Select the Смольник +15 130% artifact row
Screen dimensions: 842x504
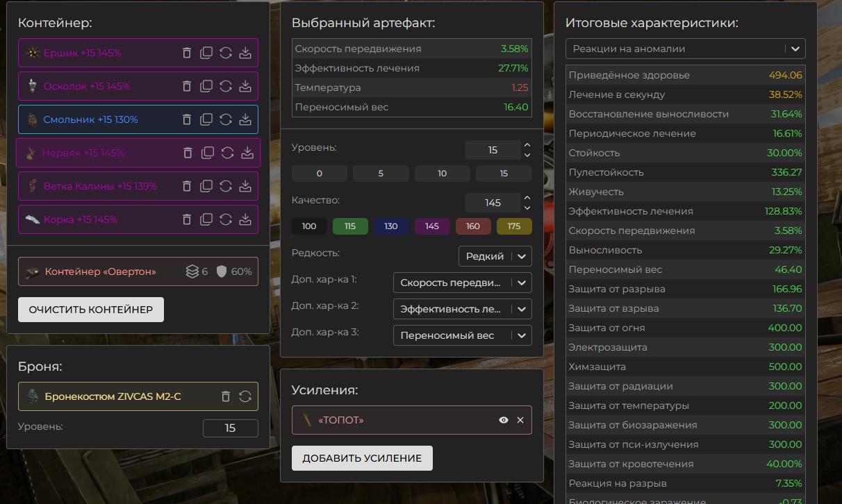click(x=90, y=119)
